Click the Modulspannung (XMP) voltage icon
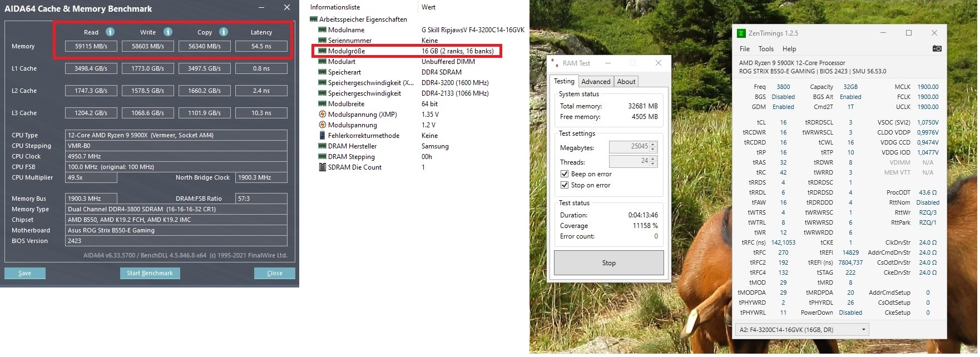Image resolution: width=980 pixels, height=357 pixels. [x=322, y=115]
